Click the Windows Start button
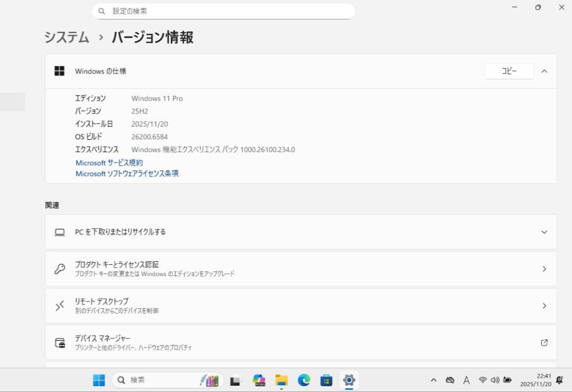This screenshot has width=572, height=392. (99, 380)
